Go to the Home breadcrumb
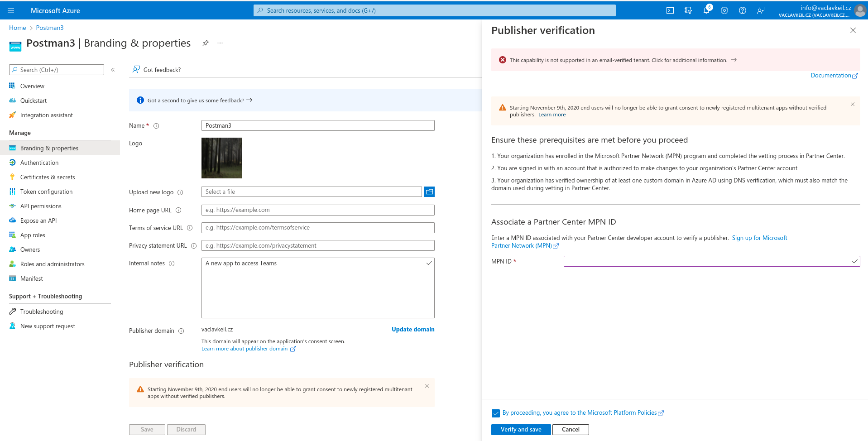 (x=18, y=28)
